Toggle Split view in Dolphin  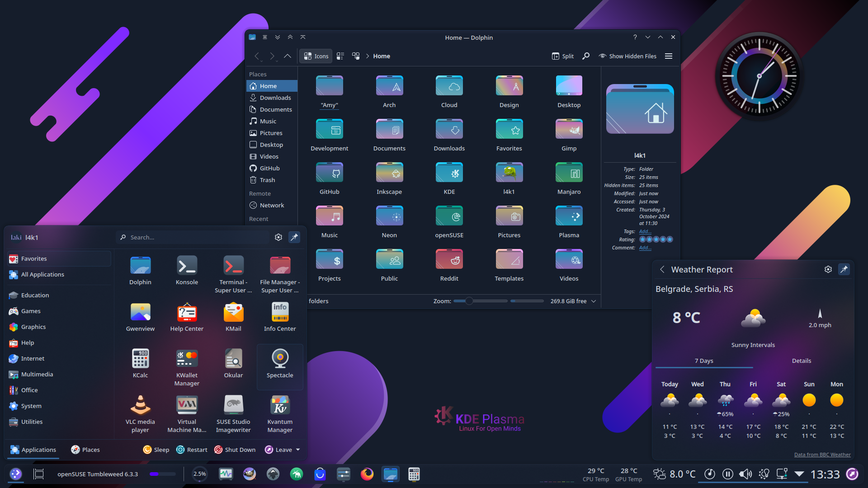click(x=563, y=56)
